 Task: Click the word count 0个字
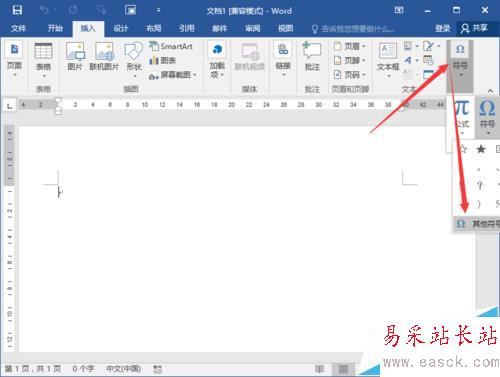pyautogui.click(x=83, y=369)
